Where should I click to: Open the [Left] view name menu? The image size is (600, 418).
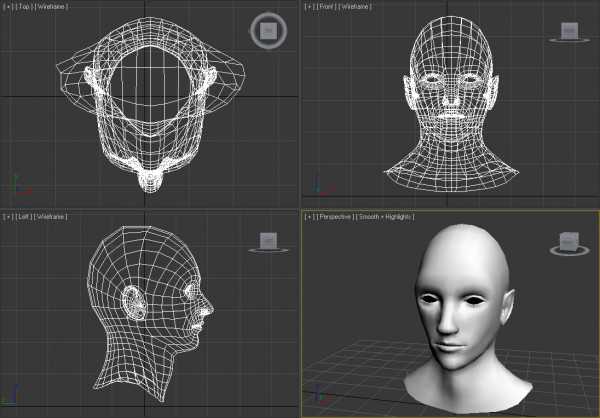23,217
